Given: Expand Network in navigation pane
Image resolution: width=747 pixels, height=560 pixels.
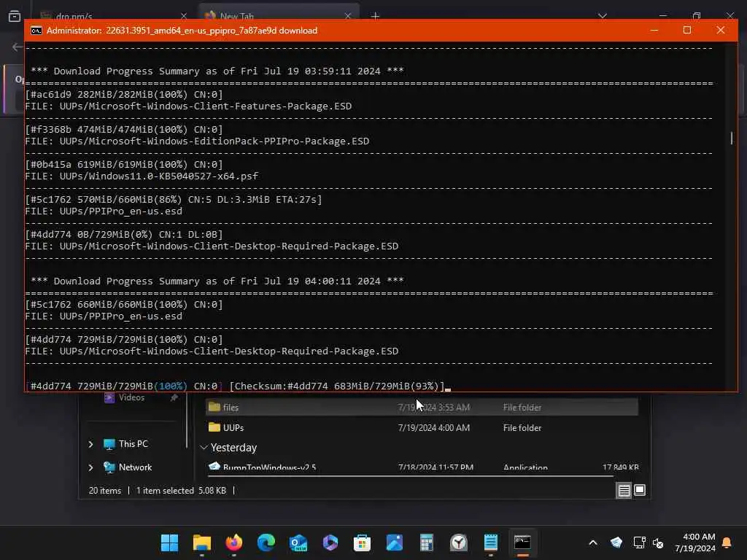Looking at the screenshot, I should [90, 467].
